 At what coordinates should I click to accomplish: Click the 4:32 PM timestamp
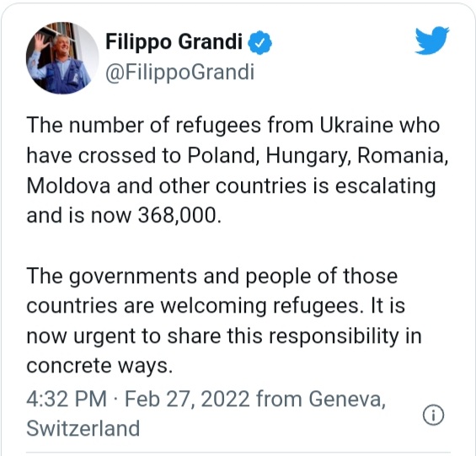click(x=67, y=399)
